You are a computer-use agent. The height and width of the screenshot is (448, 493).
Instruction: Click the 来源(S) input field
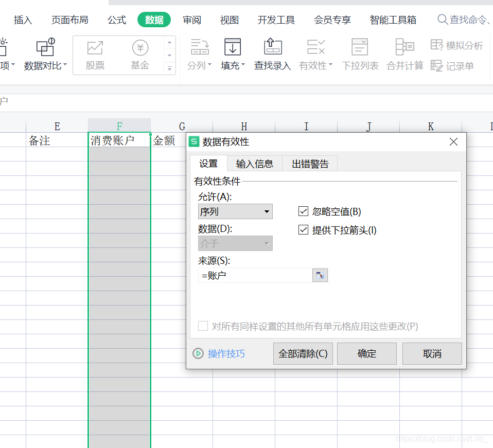[x=255, y=276]
